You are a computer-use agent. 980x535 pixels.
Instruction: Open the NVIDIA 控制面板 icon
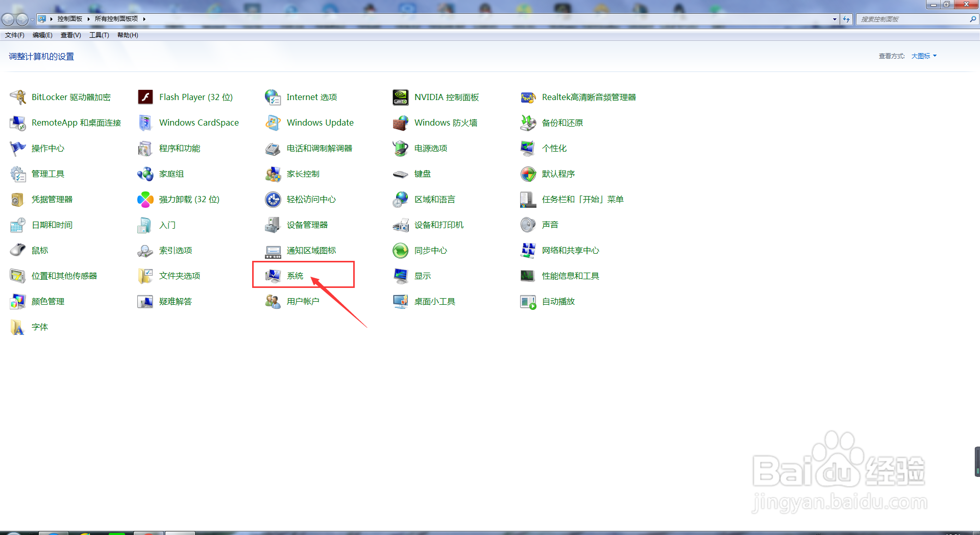click(x=401, y=97)
